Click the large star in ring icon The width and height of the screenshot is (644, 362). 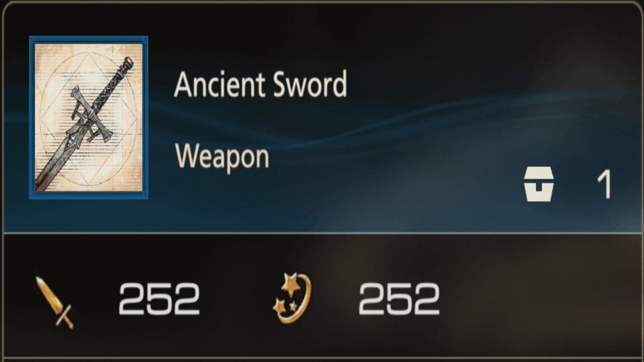tap(290, 285)
